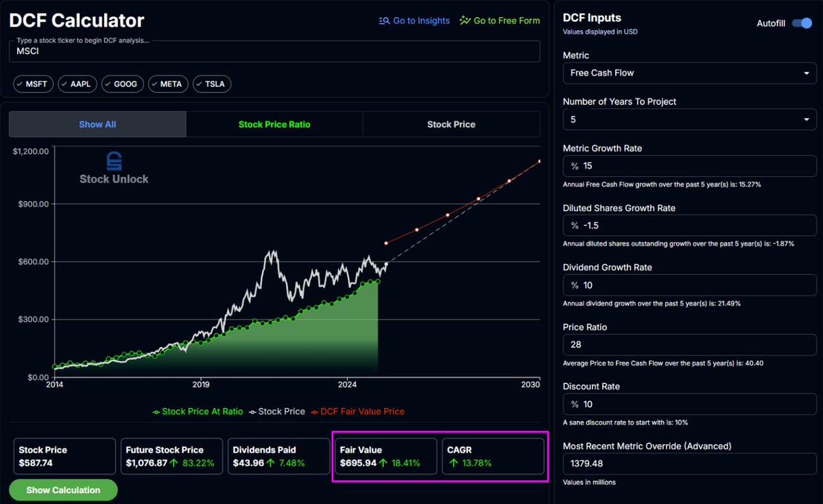The image size is (823, 504).
Task: Select the META ticker chip
Action: (167, 84)
